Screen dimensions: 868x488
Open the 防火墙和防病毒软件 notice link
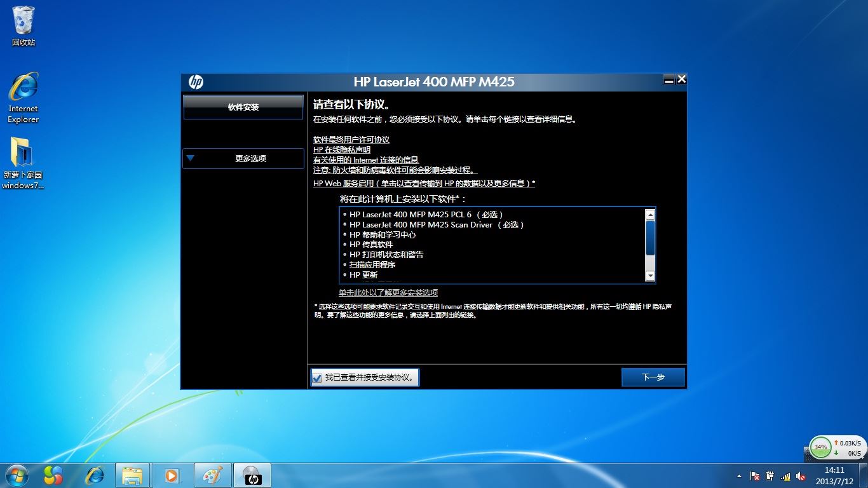pyautogui.click(x=395, y=170)
